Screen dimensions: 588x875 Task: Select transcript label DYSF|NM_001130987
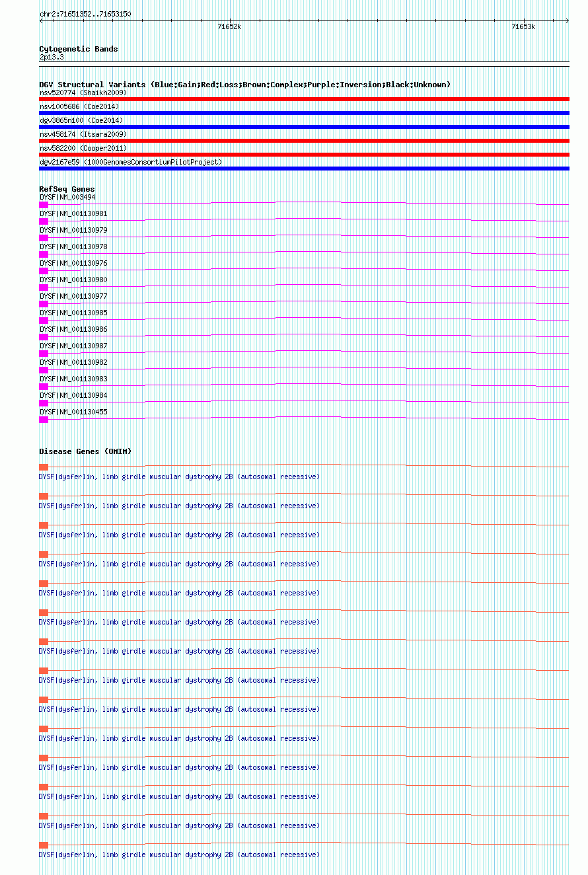tap(73, 346)
